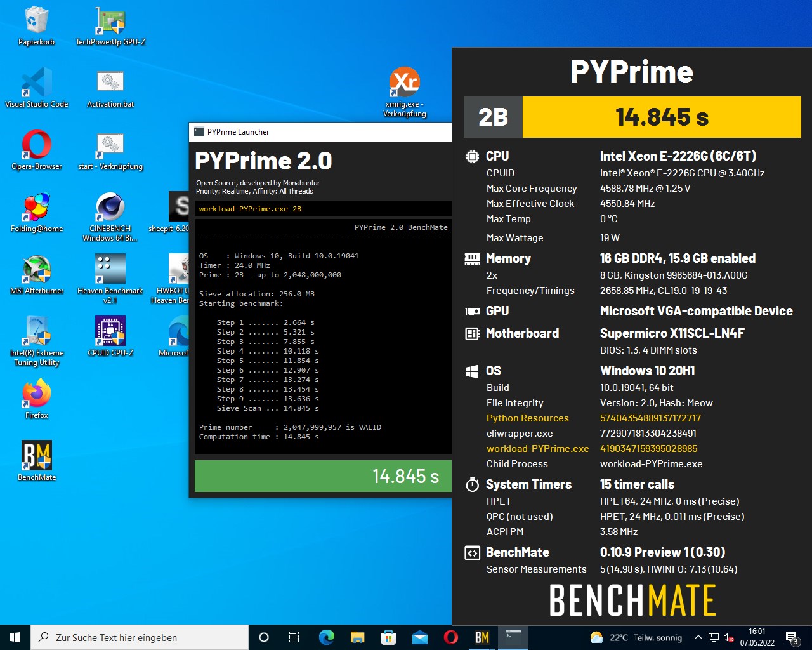Click the Python Resources hash value
The height and width of the screenshot is (650, 812).
pyautogui.click(x=650, y=418)
